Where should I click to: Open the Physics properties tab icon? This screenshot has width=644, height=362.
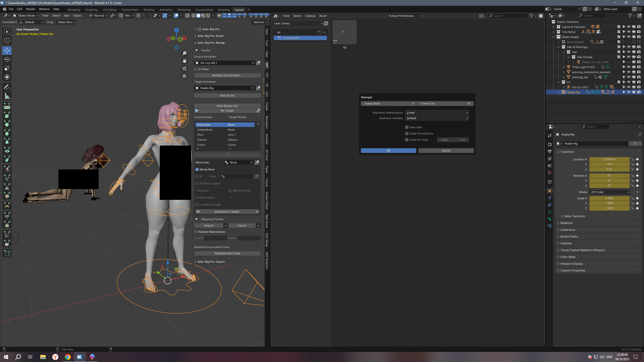tap(550, 198)
